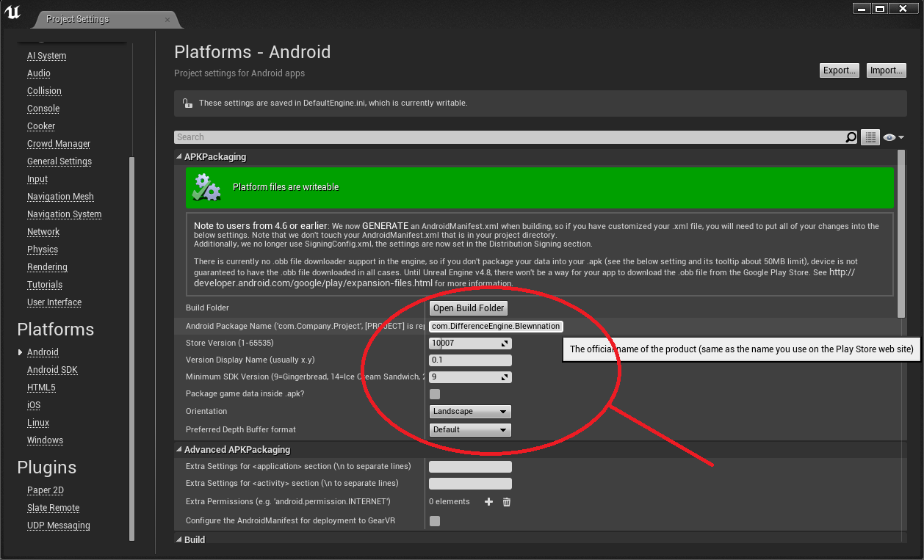Open Cooker settings
The image size is (924, 560).
pyautogui.click(x=41, y=126)
